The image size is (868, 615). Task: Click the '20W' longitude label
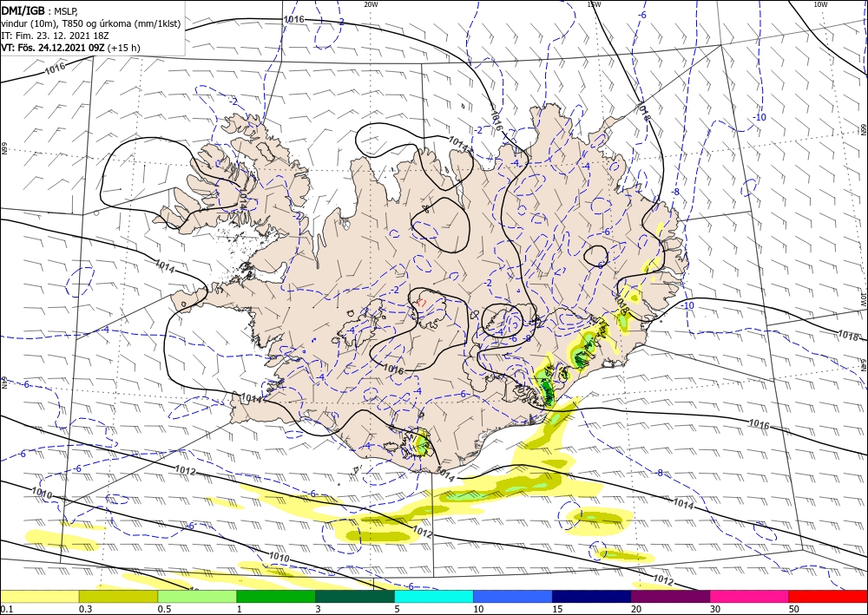click(x=372, y=4)
